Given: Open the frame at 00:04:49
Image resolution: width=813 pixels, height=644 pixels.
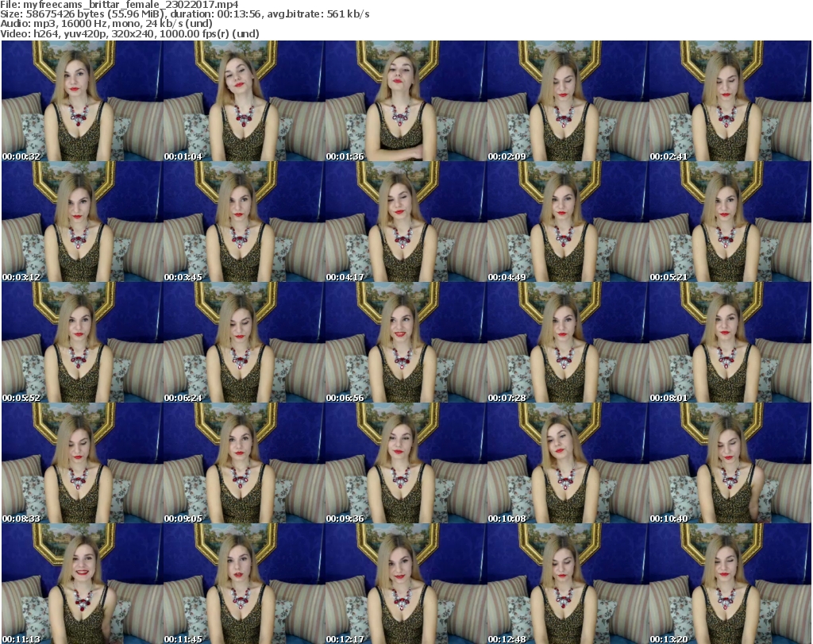Looking at the screenshot, I should point(568,222).
